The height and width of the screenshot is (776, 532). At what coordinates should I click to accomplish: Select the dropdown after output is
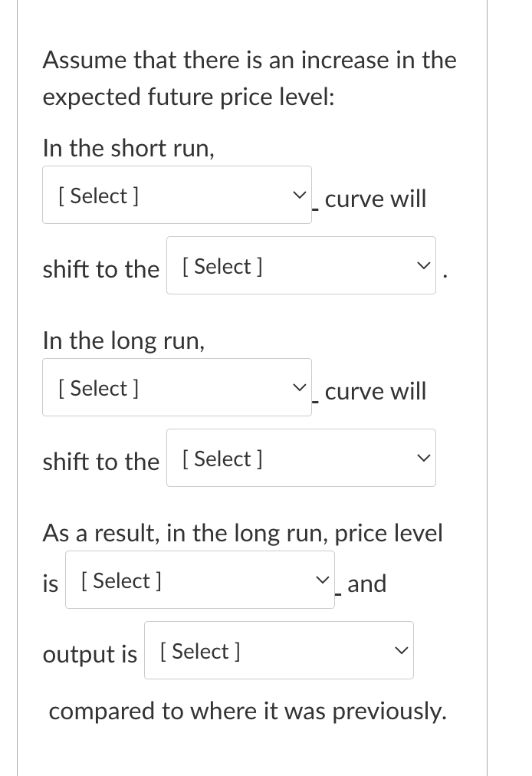(x=278, y=650)
